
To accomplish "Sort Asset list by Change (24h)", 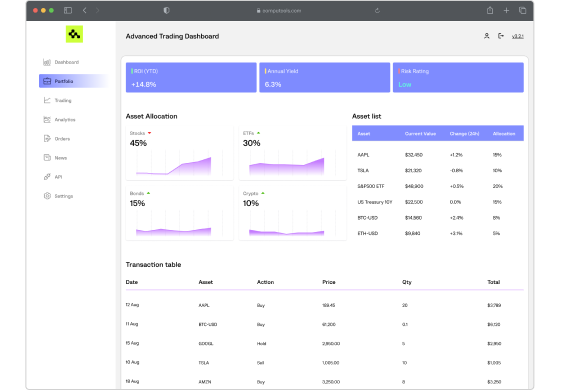I will point(464,133).
